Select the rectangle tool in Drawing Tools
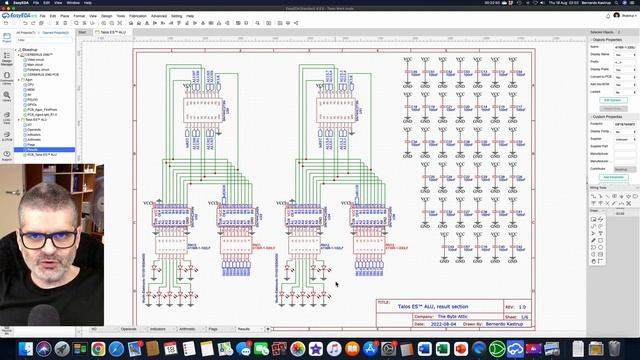This screenshot has height=360, width=640. (x=600, y=240)
